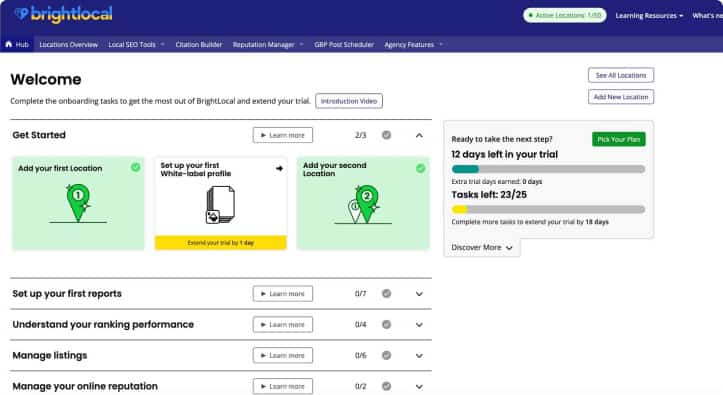Click the 'Tasks left: 23/25' text
Image resolution: width=723 pixels, height=395 pixels.
pyautogui.click(x=489, y=195)
